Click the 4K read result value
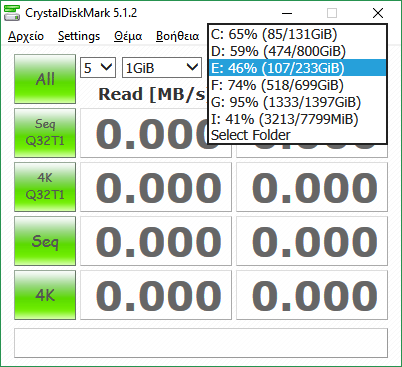402x367 pixels. click(x=156, y=295)
